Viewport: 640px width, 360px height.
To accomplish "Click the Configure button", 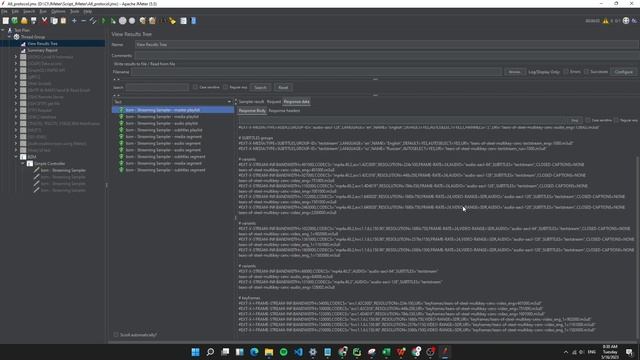I will coord(624,72).
